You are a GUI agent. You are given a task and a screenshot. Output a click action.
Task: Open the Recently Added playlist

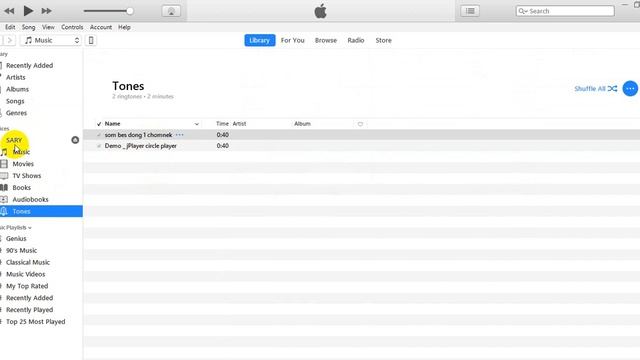coord(29,298)
